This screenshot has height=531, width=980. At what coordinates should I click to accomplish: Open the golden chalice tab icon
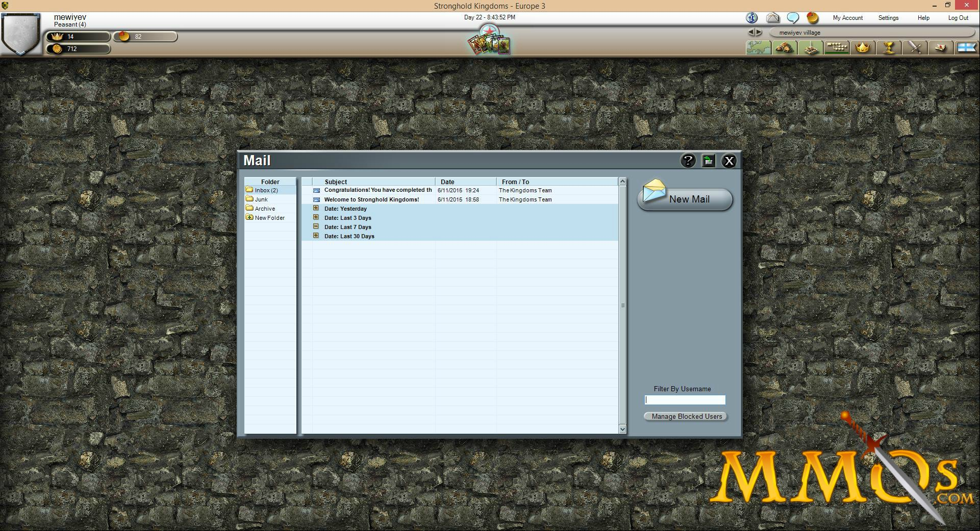(x=889, y=47)
